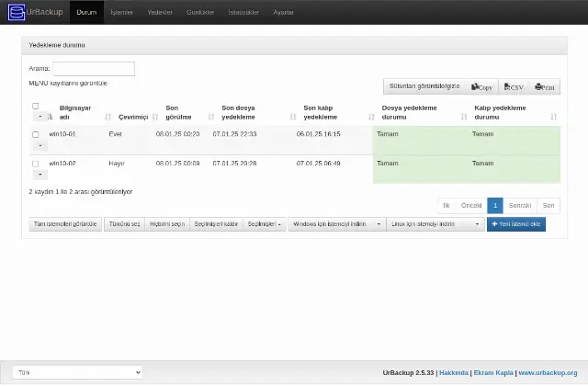The height and width of the screenshot is (386, 588).
Task: Click Tamam file status for win10-01
Action: [x=388, y=134]
